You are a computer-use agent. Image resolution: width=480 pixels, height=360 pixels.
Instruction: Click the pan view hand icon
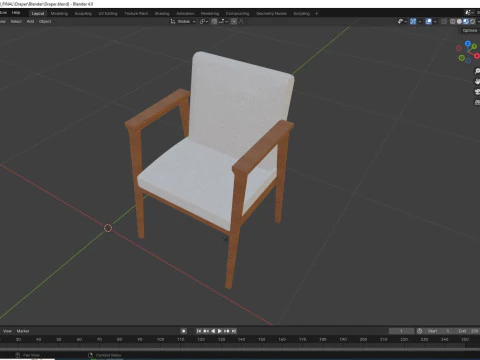click(477, 81)
